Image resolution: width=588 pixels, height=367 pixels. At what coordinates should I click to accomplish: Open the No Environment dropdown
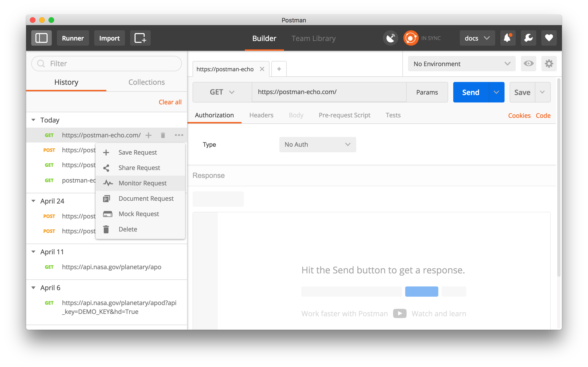tap(461, 64)
